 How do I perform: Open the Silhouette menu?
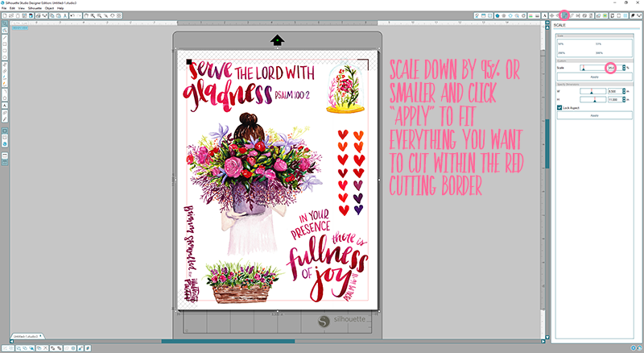pos(35,8)
